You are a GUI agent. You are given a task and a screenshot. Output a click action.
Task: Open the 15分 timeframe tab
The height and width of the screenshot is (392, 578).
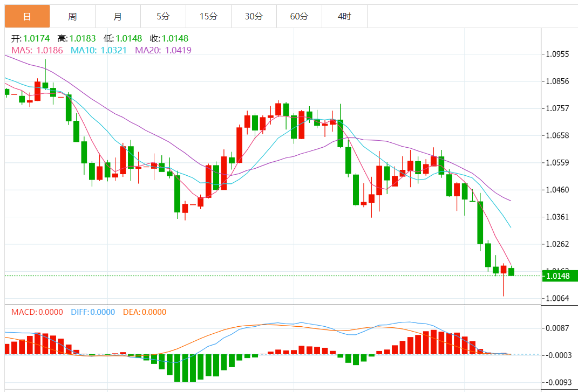(x=209, y=16)
